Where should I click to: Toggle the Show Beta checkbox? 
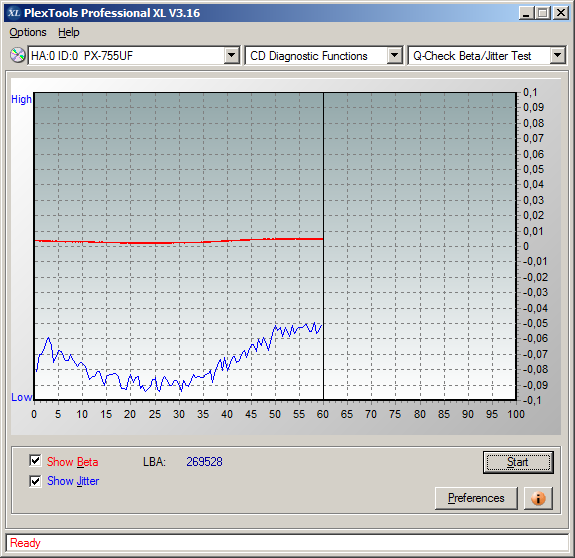tap(35, 461)
